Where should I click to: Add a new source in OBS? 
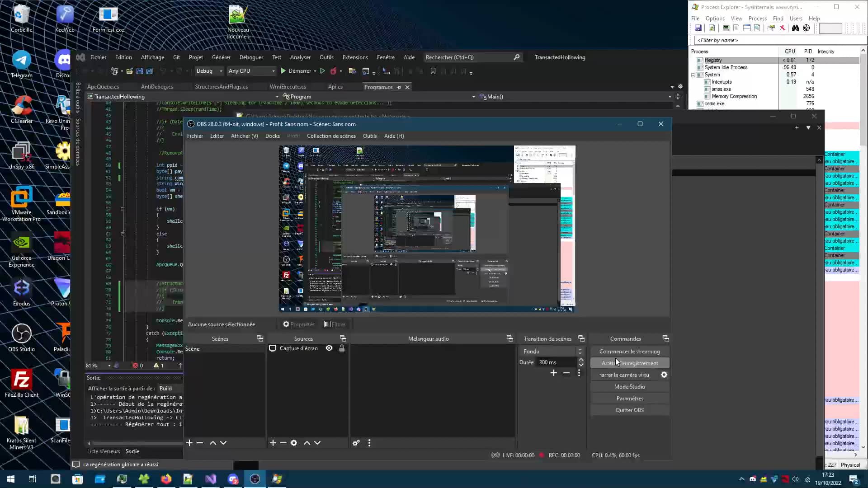pyautogui.click(x=273, y=443)
